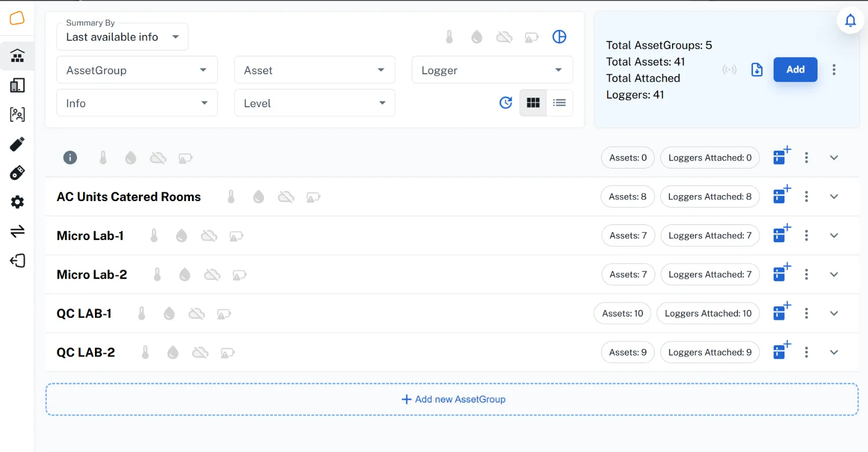Image resolution: width=868 pixels, height=452 pixels.
Task: Open the Asset dropdown
Action: [315, 70]
